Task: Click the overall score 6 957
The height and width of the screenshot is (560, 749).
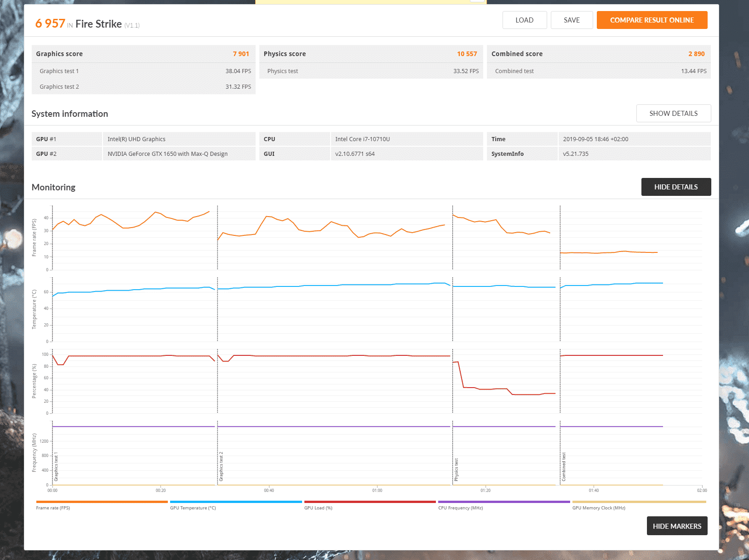Action: 50,23
